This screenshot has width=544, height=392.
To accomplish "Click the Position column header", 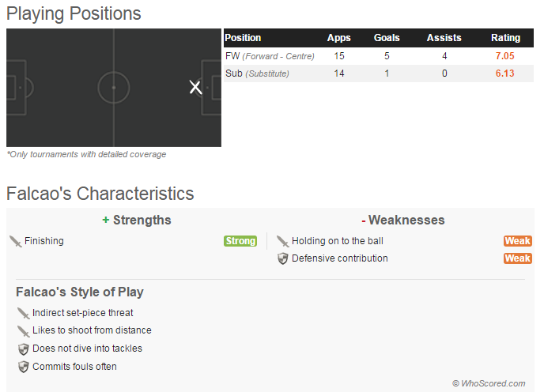I will 244,38.
